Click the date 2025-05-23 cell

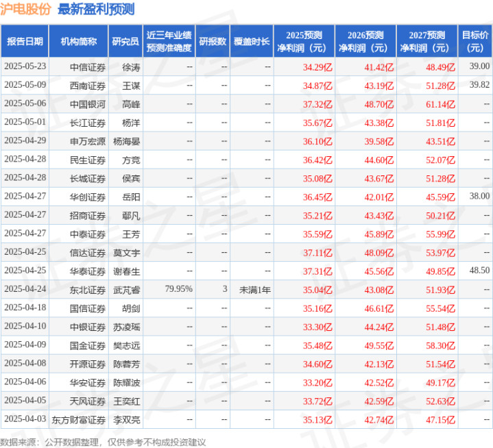tap(25, 66)
